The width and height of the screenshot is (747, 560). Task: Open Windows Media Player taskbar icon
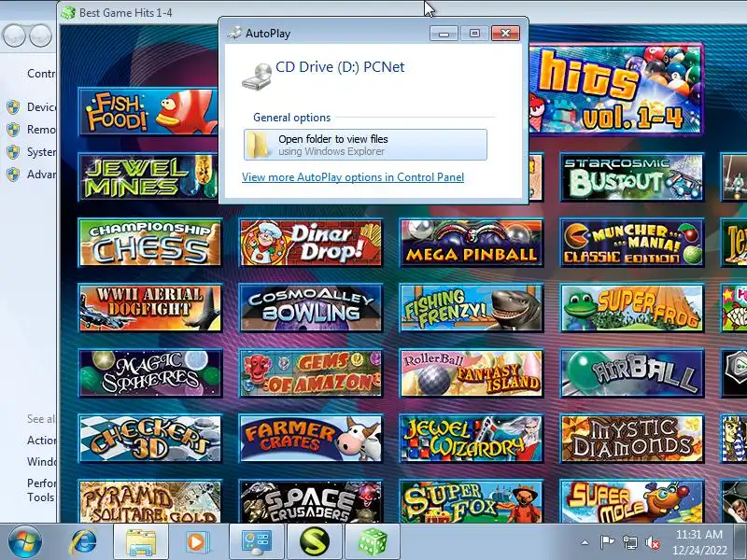tap(196, 542)
